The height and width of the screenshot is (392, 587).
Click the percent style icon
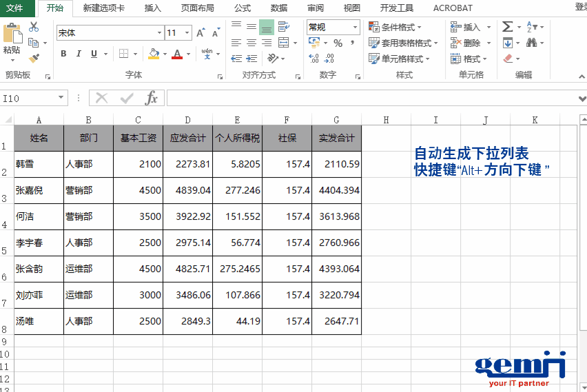(338, 43)
